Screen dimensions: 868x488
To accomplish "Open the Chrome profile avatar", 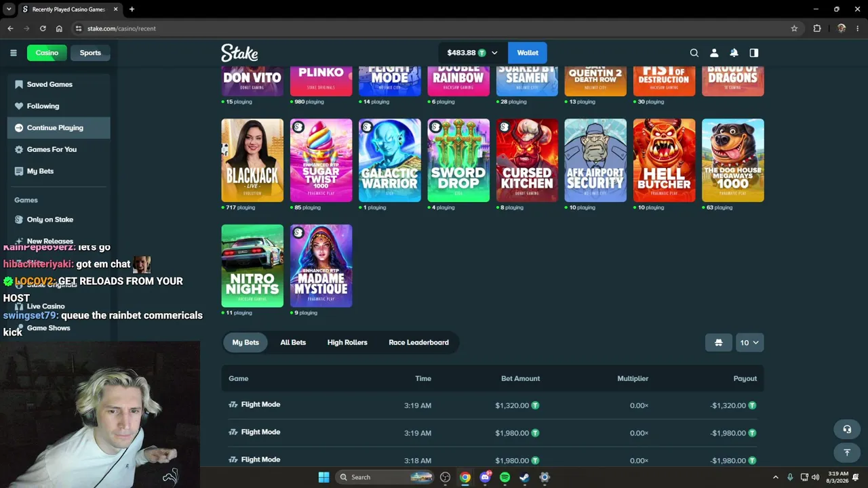I will [842, 28].
